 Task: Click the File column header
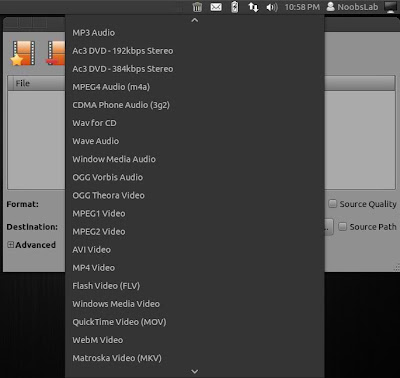(x=37, y=83)
